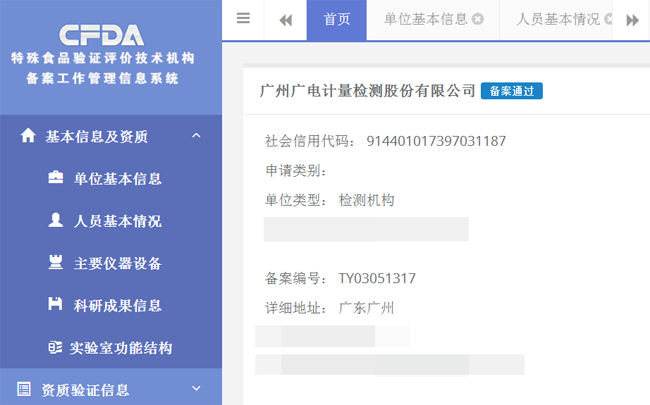Click the briefcase icon beside 单位基本信息
The width and height of the screenshot is (650, 405).
(56, 179)
